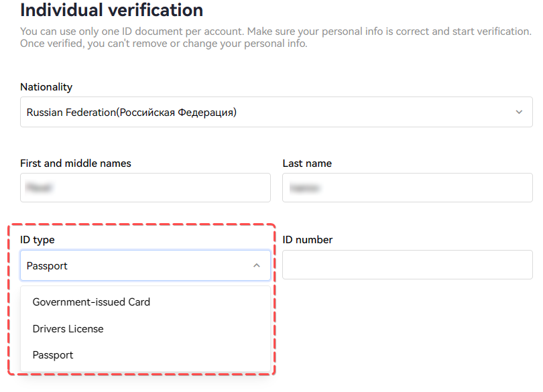Select Government-issued Card from the ID list
Screen dimensions: 543x392
(x=91, y=302)
